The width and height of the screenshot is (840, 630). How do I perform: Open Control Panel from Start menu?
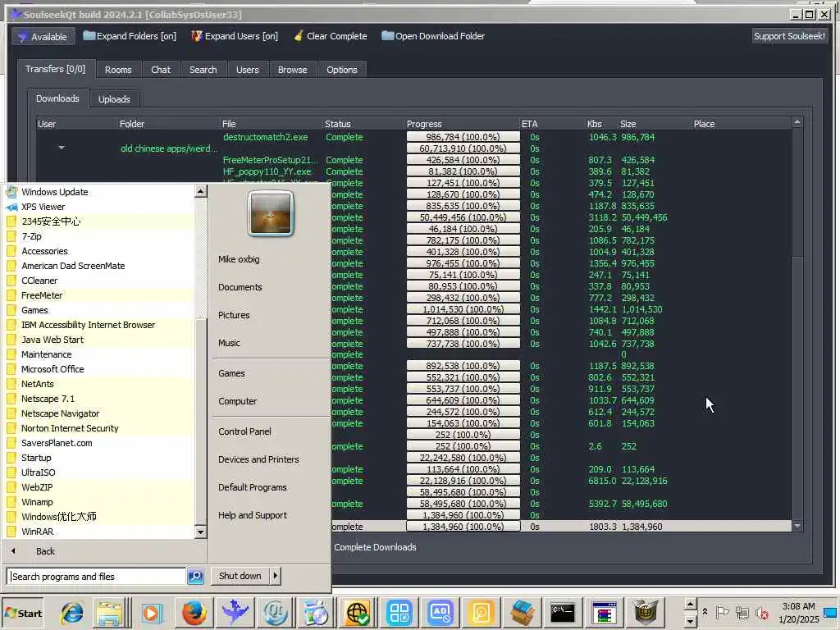pyautogui.click(x=244, y=431)
